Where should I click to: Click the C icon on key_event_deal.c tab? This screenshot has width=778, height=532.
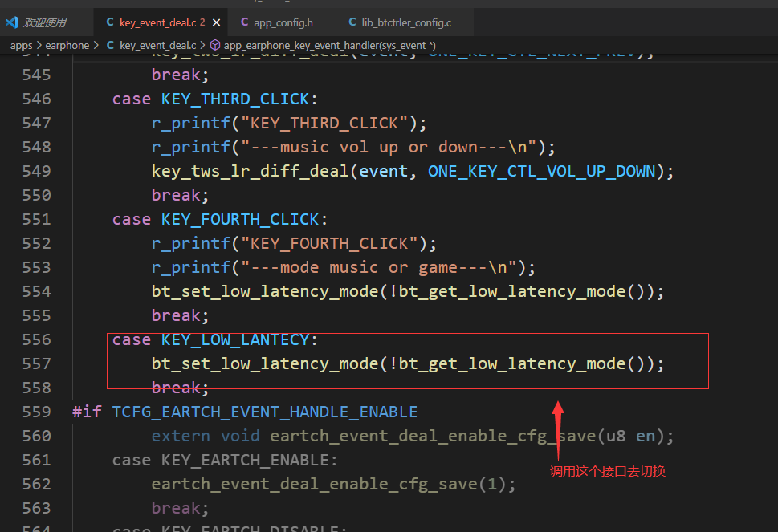point(110,22)
